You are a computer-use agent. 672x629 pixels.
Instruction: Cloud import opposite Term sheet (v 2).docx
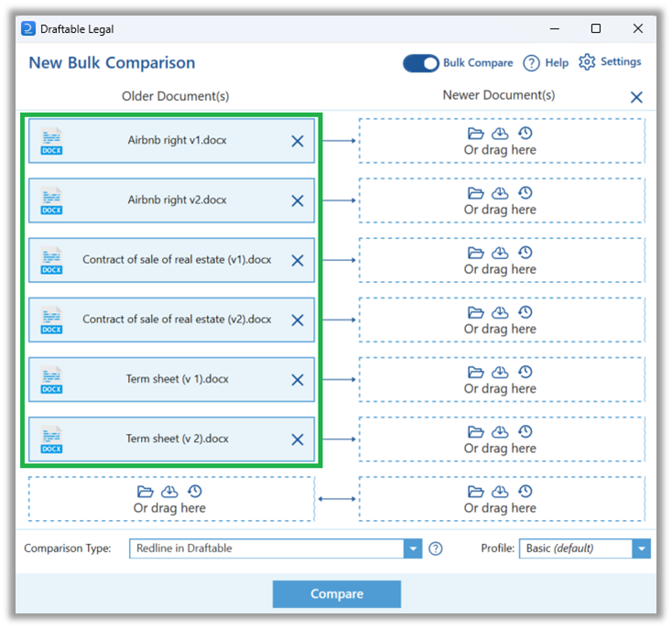coord(500,431)
